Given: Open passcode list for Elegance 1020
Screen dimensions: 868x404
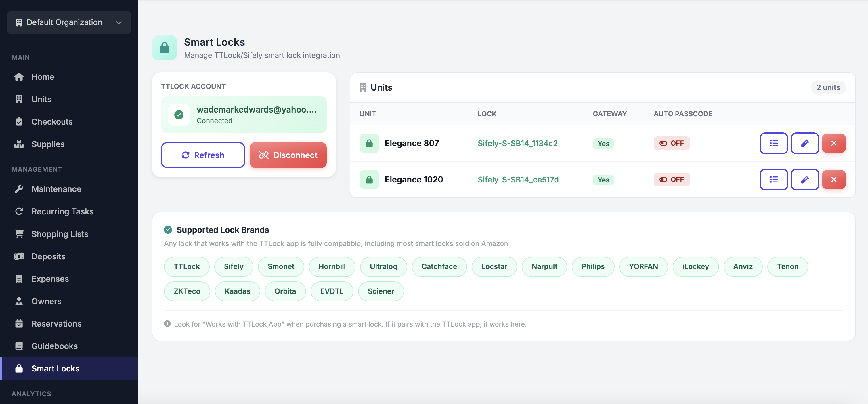Looking at the screenshot, I should [773, 179].
